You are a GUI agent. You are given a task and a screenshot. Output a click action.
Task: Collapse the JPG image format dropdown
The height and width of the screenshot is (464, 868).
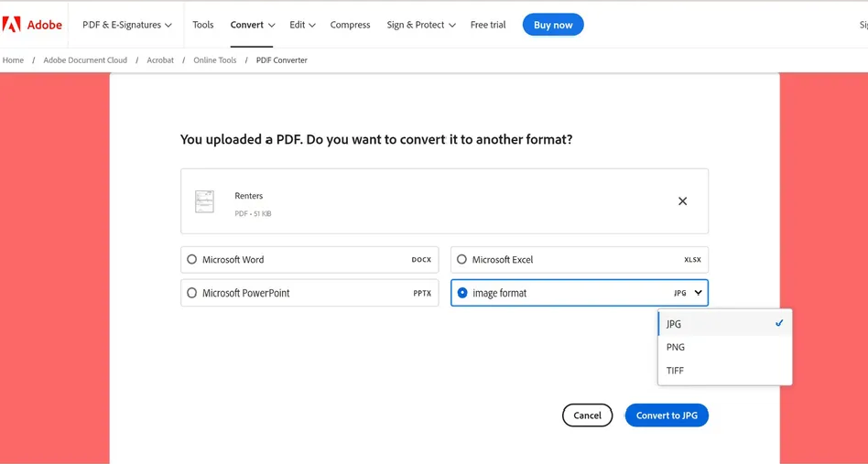698,293
